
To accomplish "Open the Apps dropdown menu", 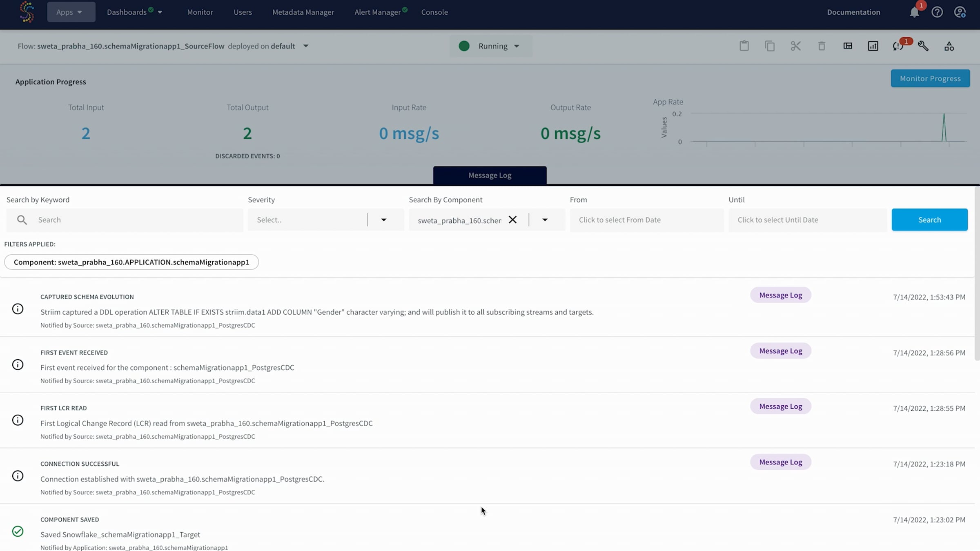I will coord(71,12).
